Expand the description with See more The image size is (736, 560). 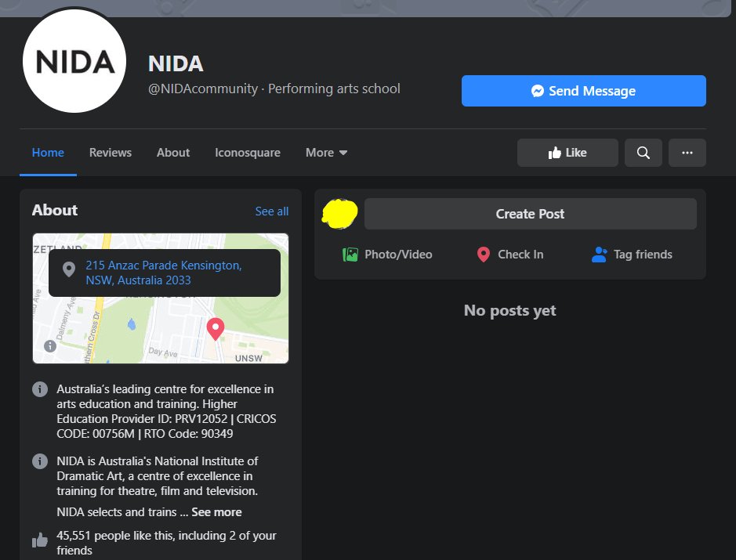pos(216,511)
